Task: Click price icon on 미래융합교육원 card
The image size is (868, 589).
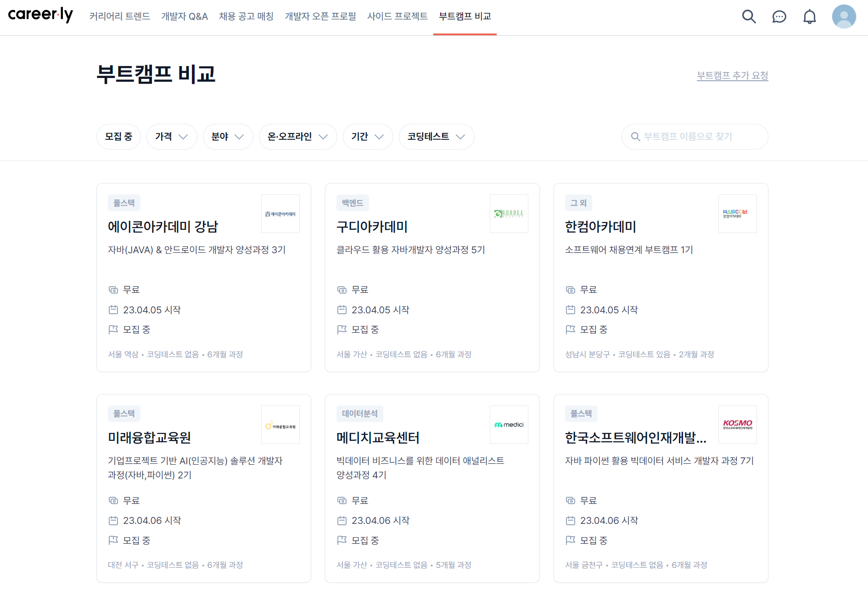Action: 113,500
